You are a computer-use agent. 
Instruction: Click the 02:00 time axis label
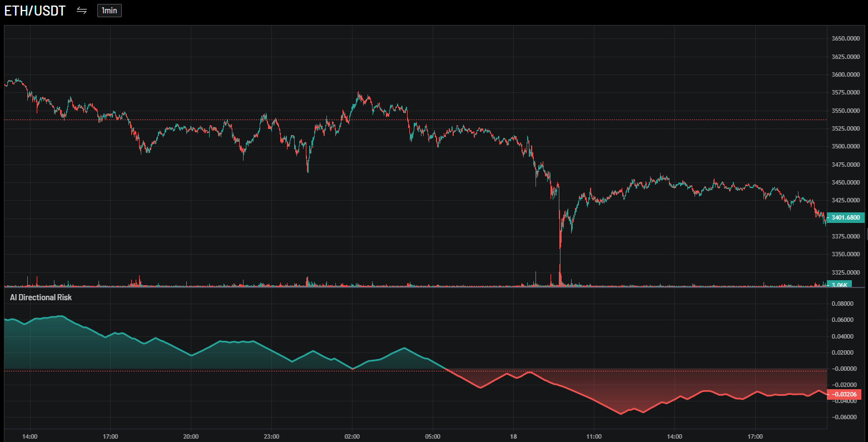tap(352, 436)
